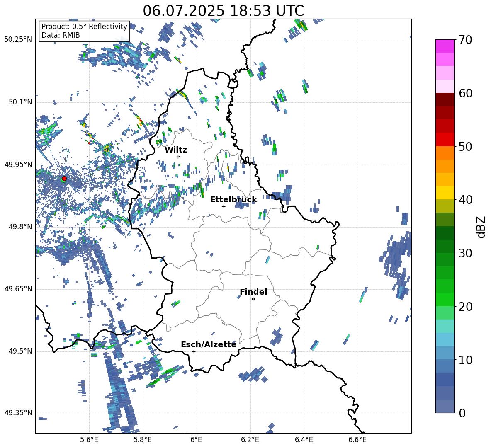Click the dBZ colorbar axis label

481,227
